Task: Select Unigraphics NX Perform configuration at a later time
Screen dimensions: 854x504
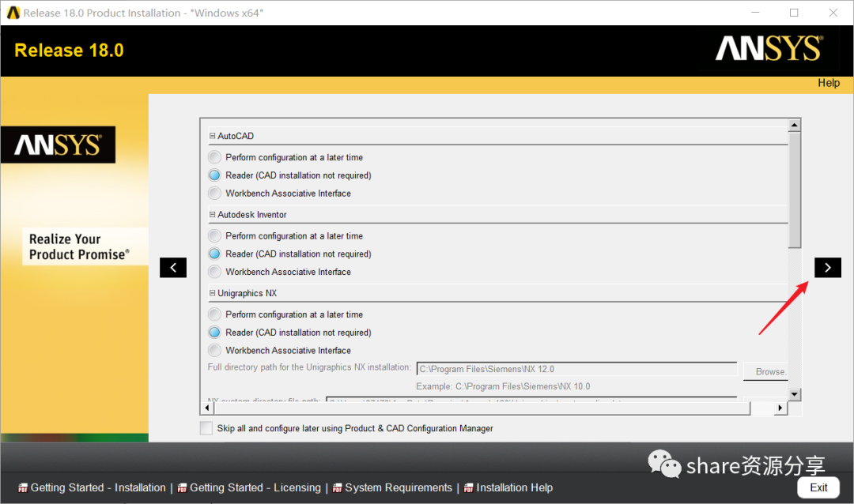Action: point(214,314)
